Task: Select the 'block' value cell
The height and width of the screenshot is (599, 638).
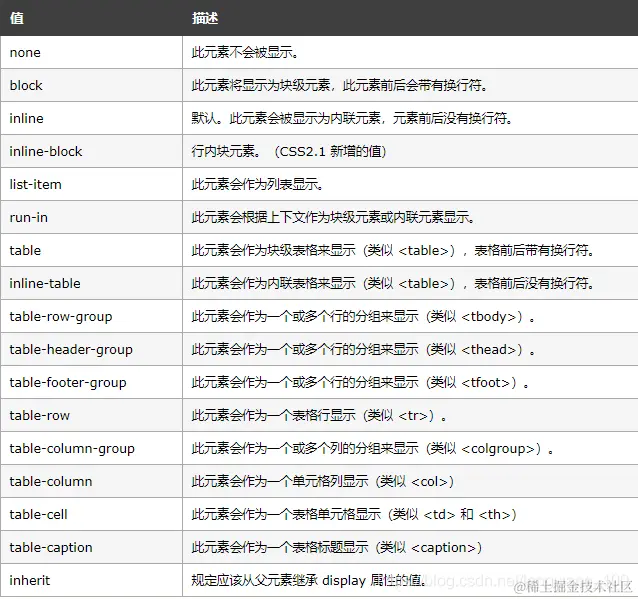Action: [x=92, y=85]
